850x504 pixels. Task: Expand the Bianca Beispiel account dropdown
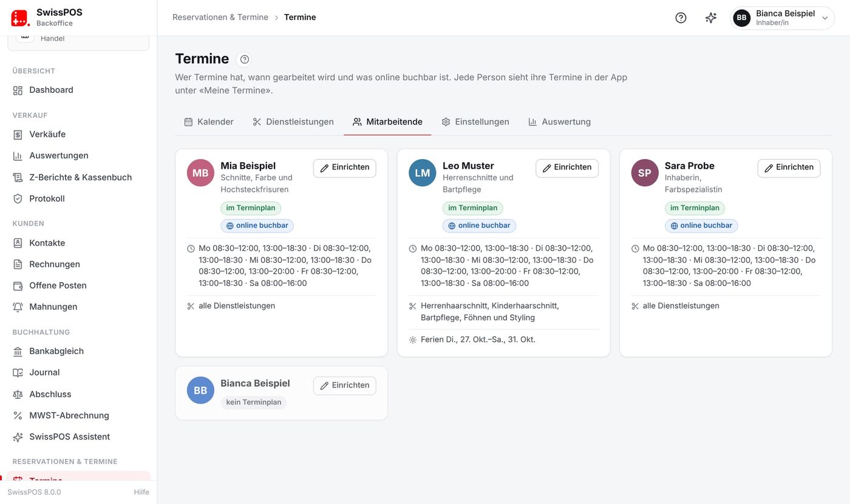pos(782,18)
